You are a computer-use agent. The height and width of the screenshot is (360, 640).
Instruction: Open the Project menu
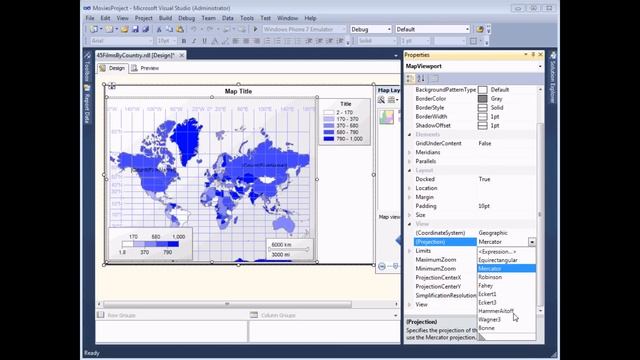coord(144,18)
